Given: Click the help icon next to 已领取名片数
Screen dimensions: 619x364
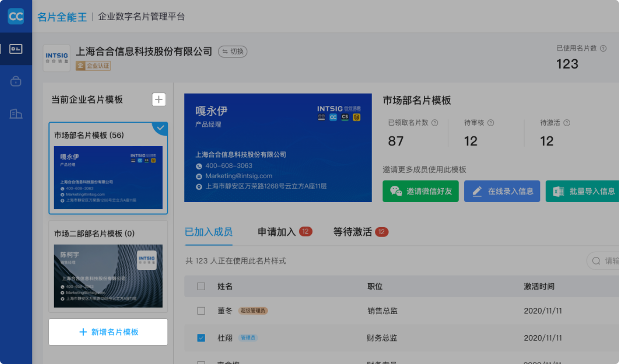Looking at the screenshot, I should tap(435, 123).
